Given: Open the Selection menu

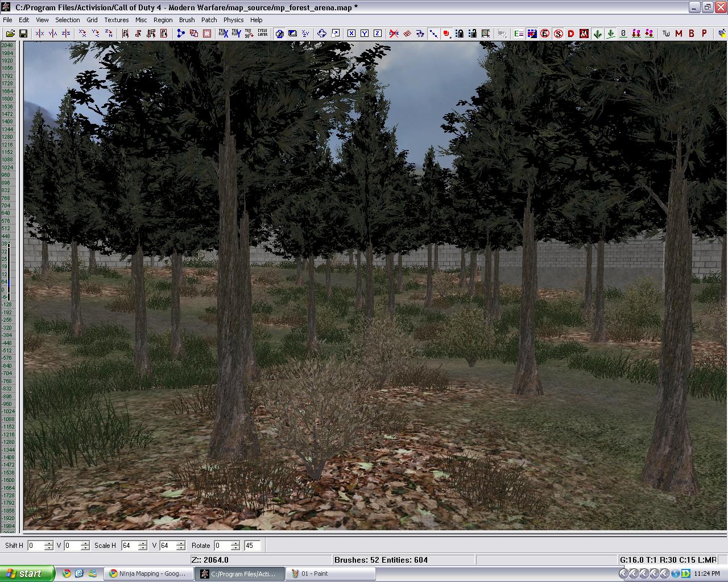Looking at the screenshot, I should click(67, 20).
